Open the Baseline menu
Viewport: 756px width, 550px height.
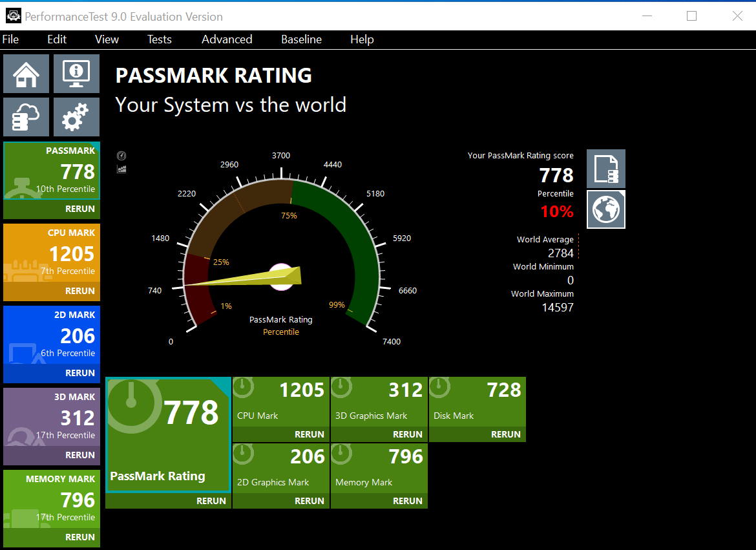[x=301, y=39]
